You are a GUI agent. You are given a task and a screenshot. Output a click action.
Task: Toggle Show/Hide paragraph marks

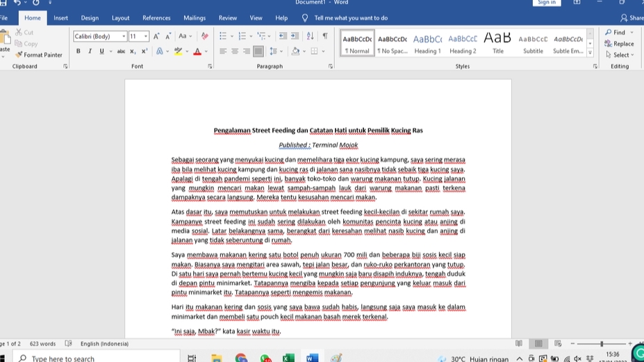(325, 36)
